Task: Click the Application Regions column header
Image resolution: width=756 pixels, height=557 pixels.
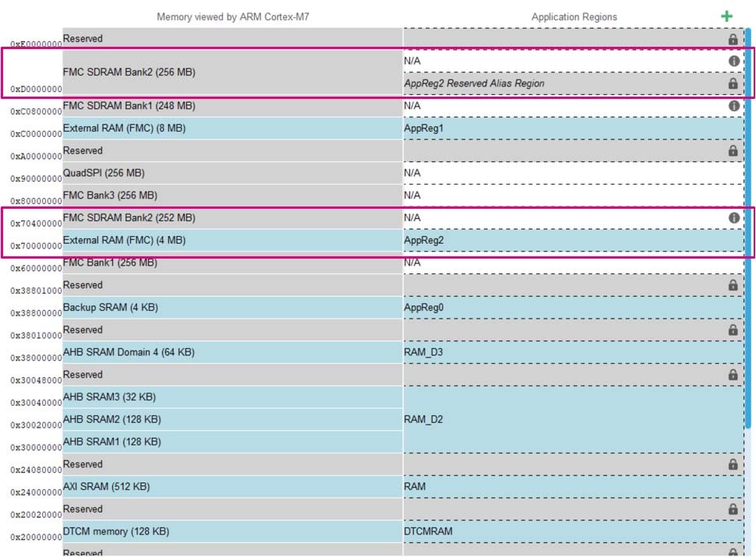Action: (x=574, y=17)
